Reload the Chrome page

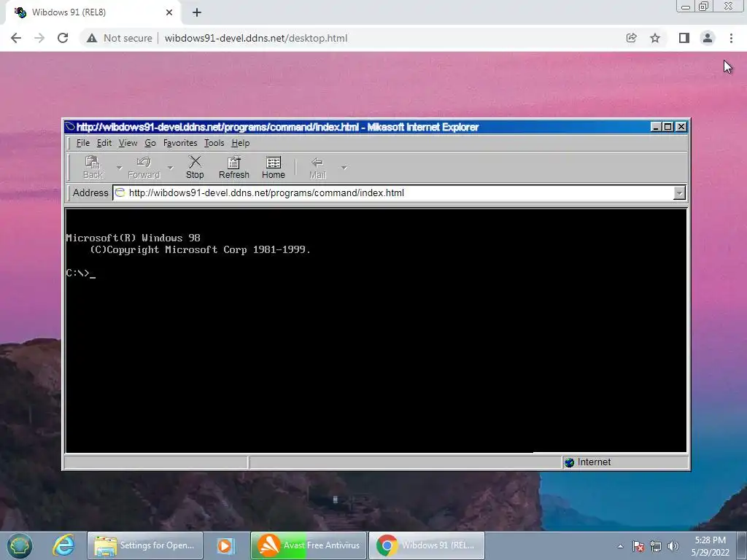tap(63, 38)
